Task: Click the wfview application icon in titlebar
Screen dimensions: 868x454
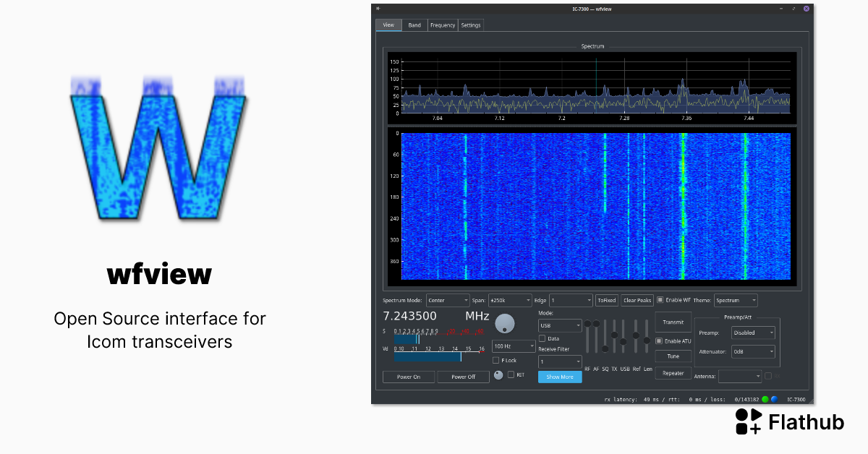Action: tap(378, 8)
